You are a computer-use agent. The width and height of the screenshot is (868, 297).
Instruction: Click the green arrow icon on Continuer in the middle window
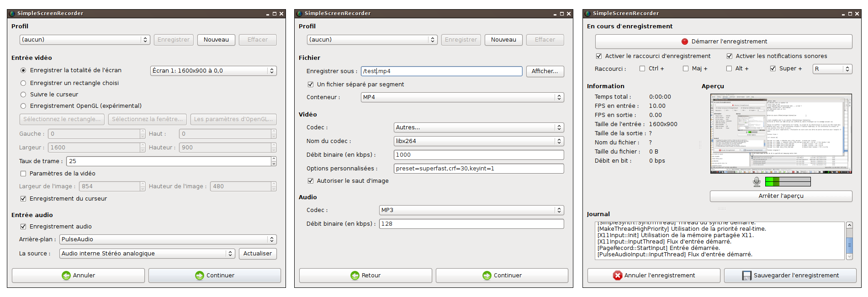coord(487,276)
